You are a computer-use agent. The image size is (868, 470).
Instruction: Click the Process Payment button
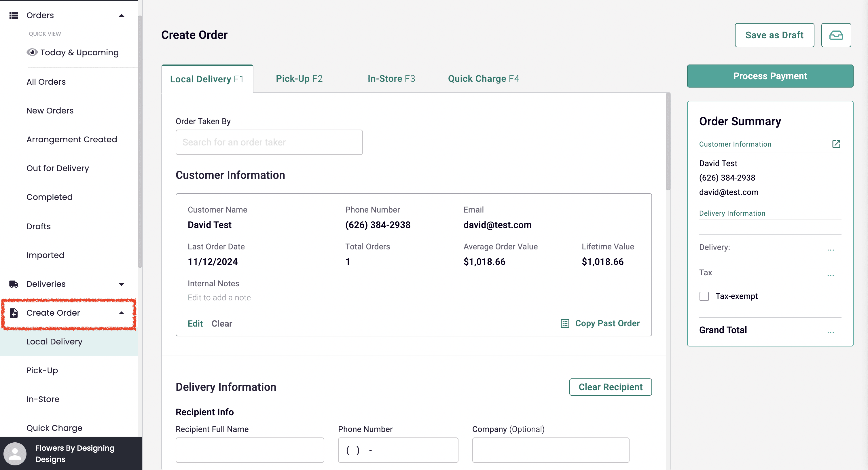770,76
